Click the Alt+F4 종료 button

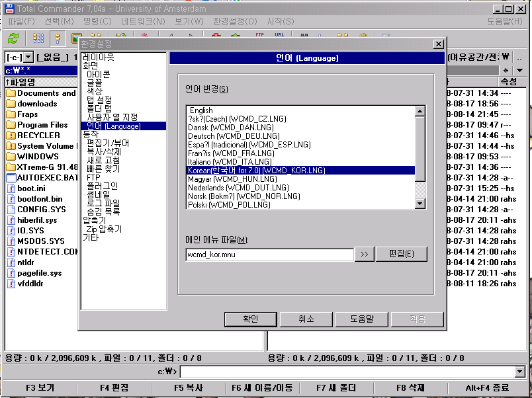click(487, 388)
